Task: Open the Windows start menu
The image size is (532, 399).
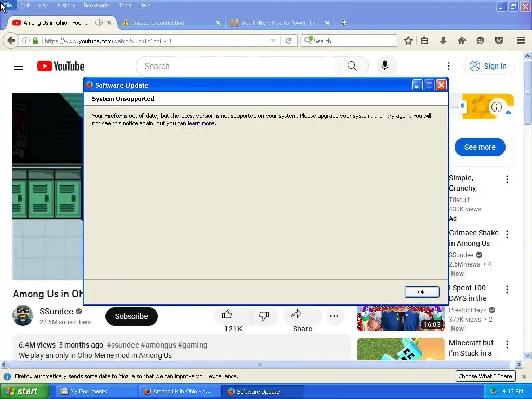Action: point(25,391)
